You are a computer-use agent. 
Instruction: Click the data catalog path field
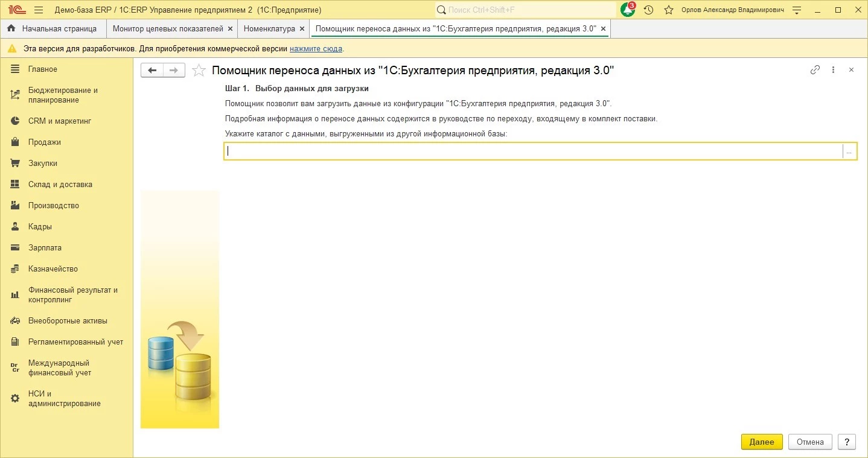pyautogui.click(x=534, y=151)
